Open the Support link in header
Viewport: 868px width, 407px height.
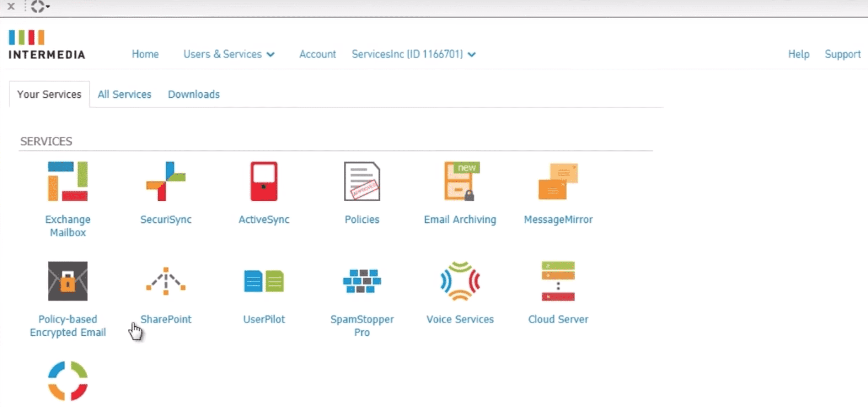842,54
